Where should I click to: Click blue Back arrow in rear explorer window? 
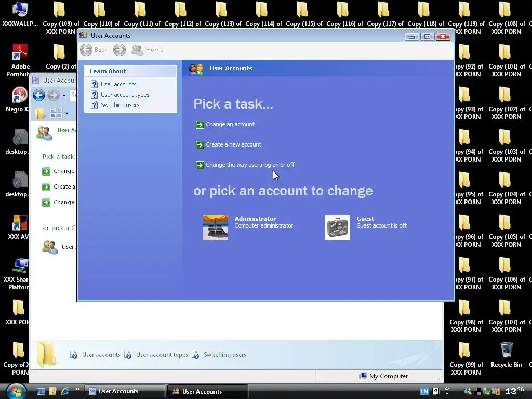click(x=39, y=95)
